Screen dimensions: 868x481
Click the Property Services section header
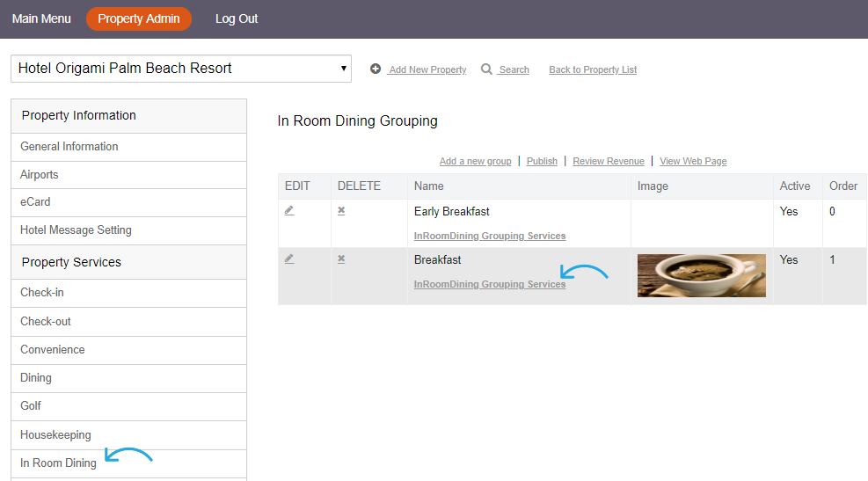click(128, 262)
